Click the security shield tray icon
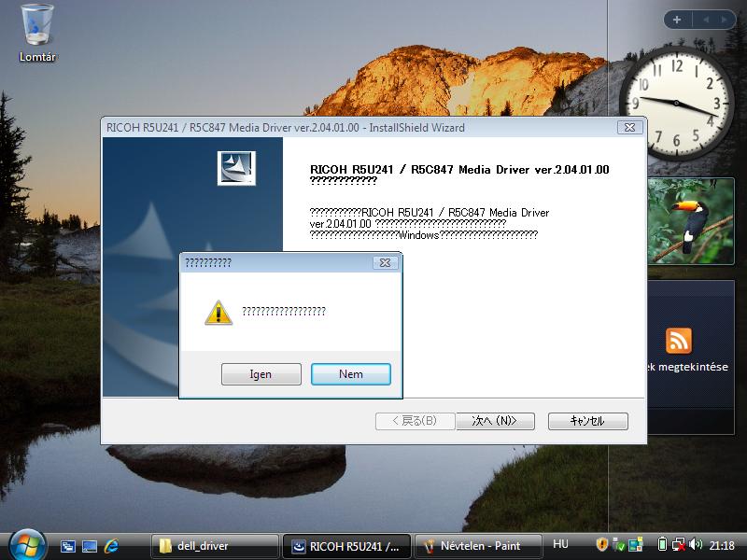747x560 pixels. tap(602, 545)
